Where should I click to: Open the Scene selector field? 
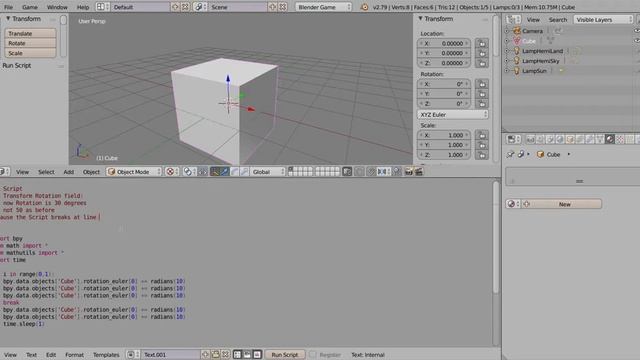[238, 7]
